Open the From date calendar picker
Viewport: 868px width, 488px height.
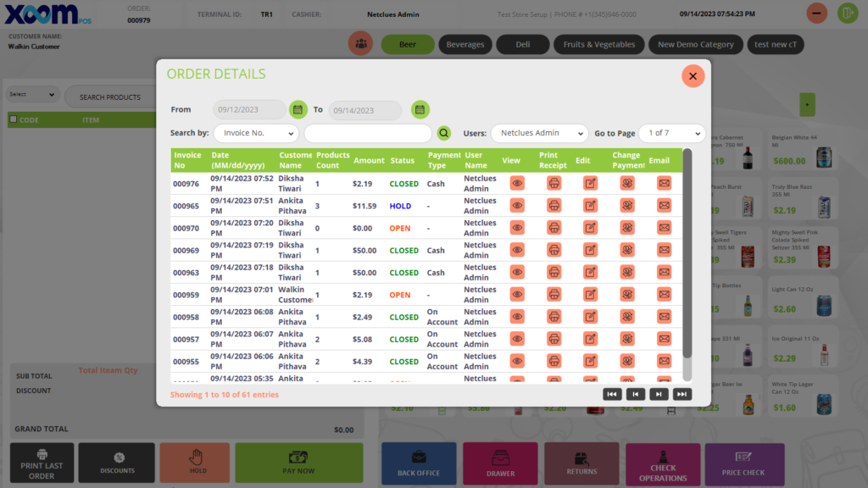tap(298, 109)
